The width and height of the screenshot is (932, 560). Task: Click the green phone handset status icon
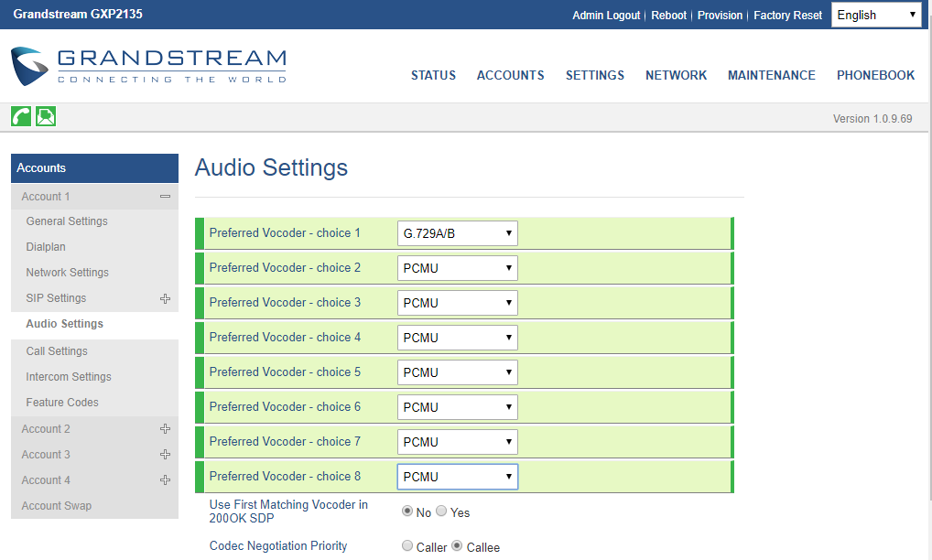pos(20,116)
